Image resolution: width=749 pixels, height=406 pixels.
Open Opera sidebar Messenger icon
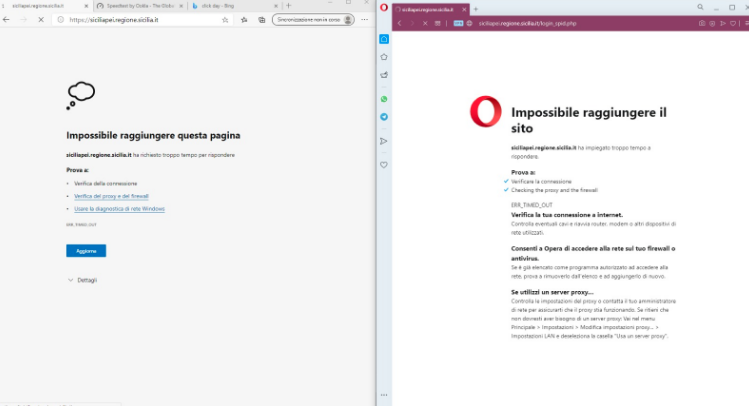click(384, 75)
